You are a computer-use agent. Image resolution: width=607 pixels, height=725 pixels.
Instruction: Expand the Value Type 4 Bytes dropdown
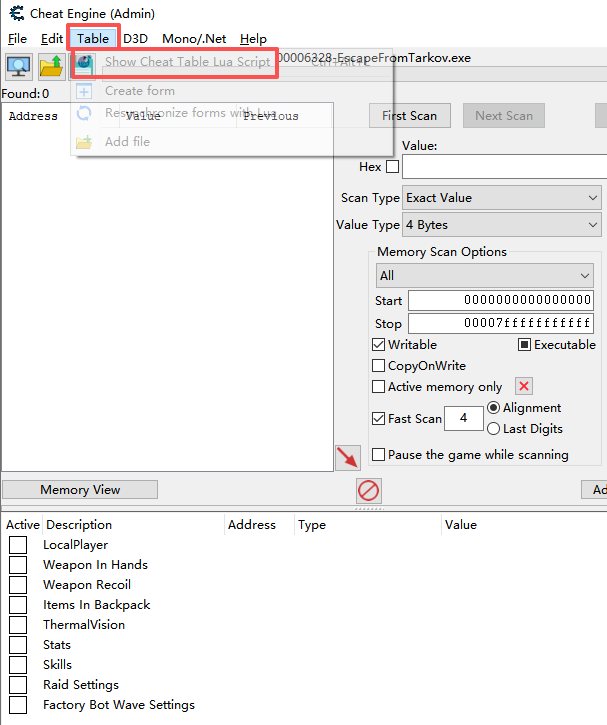click(x=501, y=225)
